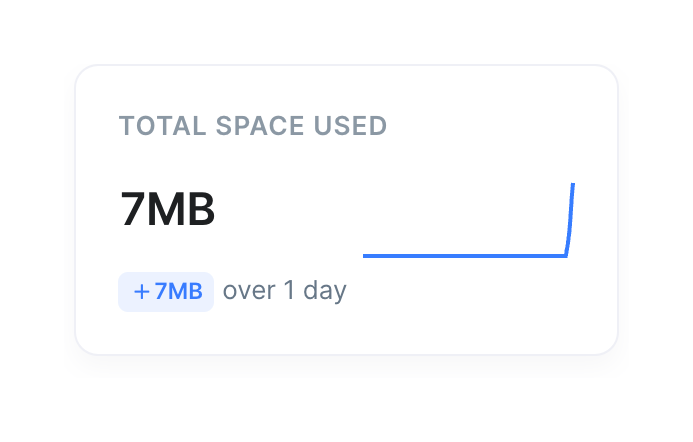Click the vertical spike at the sparkline's end
Screen dimensions: 693x442
[571, 222]
